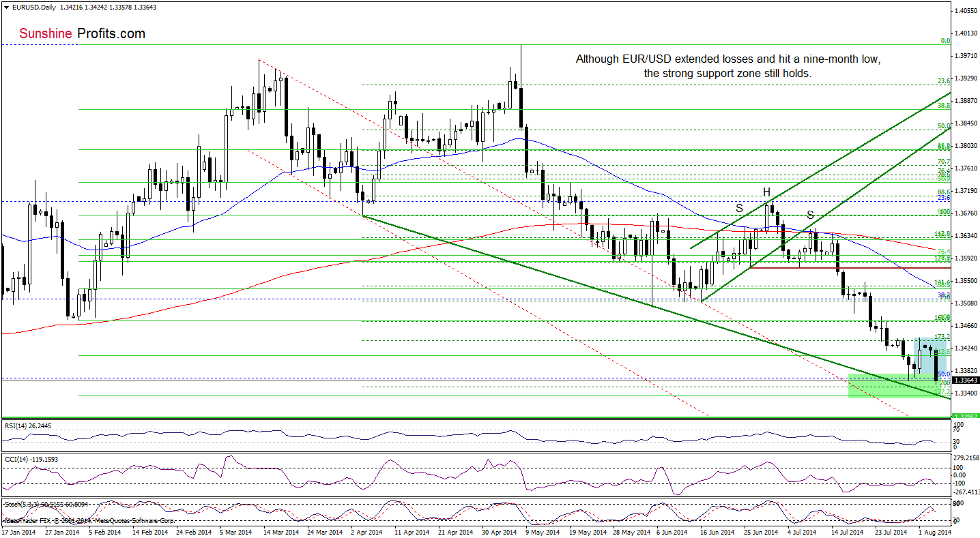Viewport: 980px width, 538px height.
Task: Click the -267.4113 CCI scale value
Action: [x=966, y=492]
